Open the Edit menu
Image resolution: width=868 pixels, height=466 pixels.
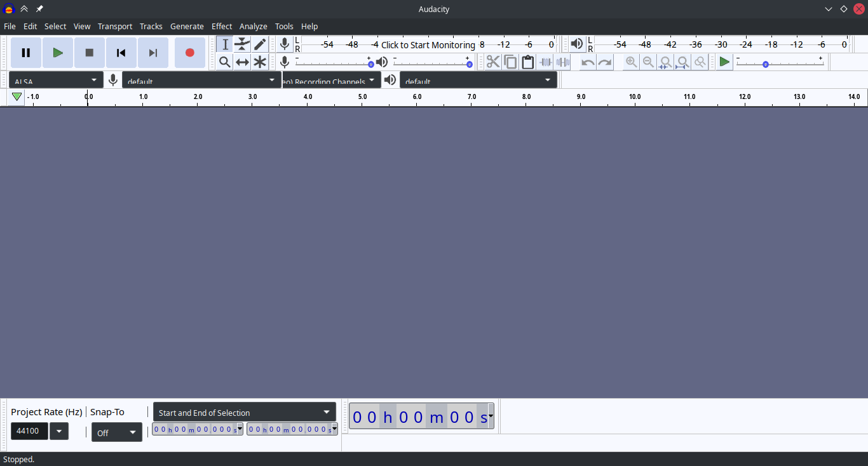[30, 26]
